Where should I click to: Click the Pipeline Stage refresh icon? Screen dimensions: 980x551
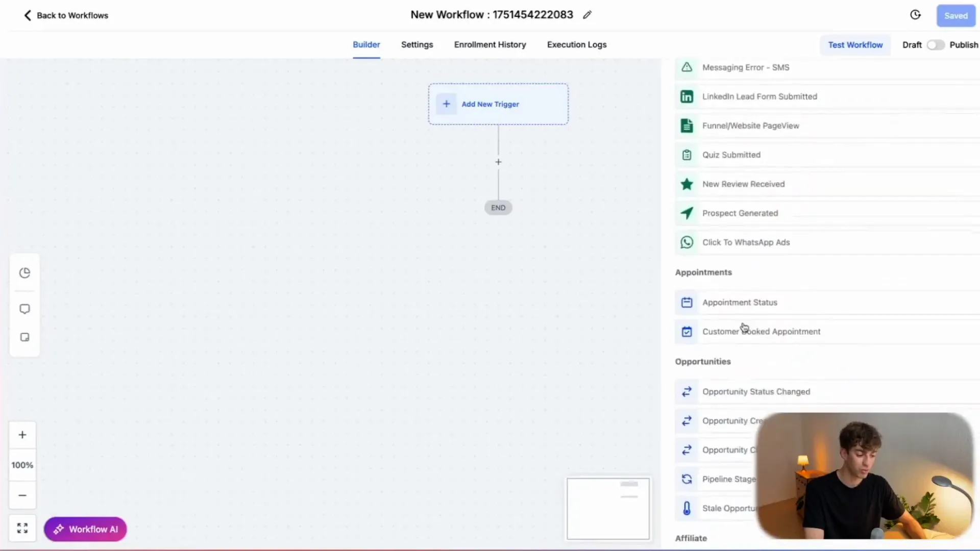687,480
